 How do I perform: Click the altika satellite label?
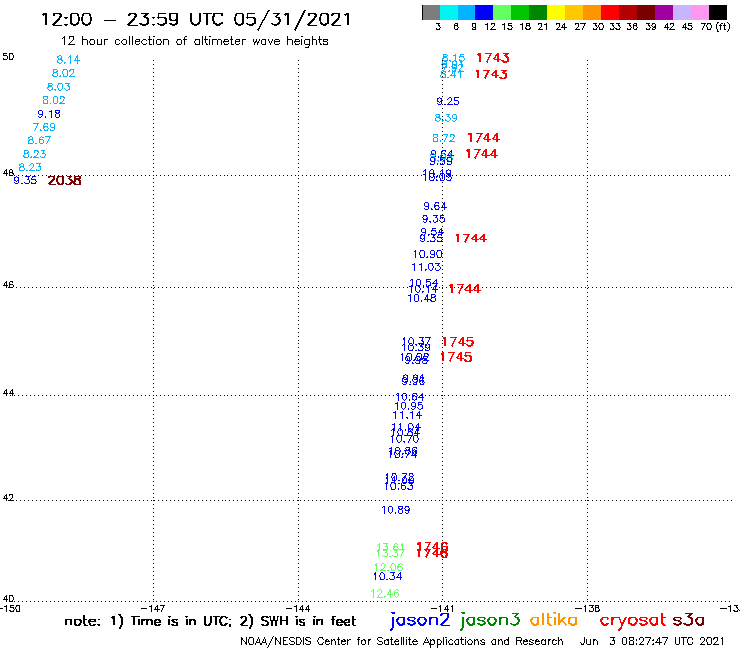pos(554,619)
